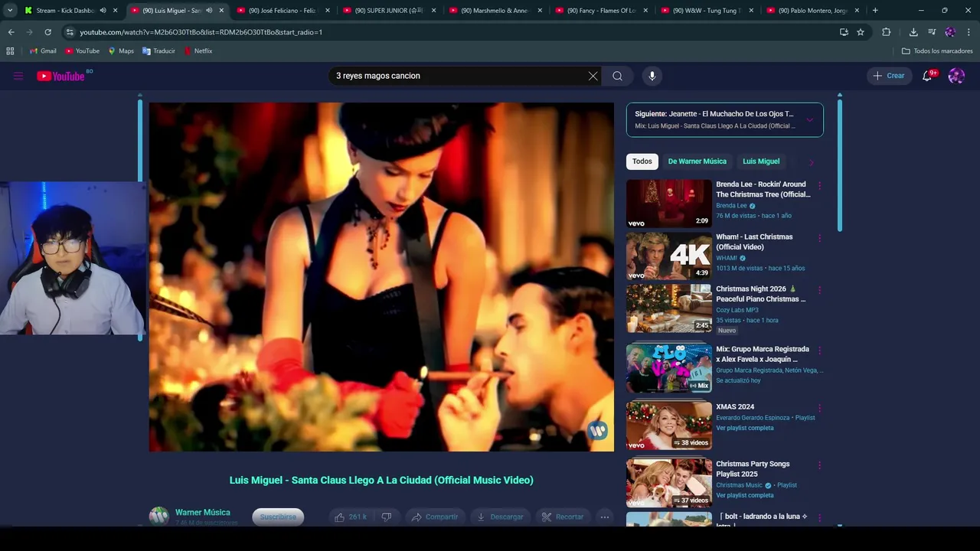Open Chrome profile avatar
980x551 pixels.
coord(950,32)
